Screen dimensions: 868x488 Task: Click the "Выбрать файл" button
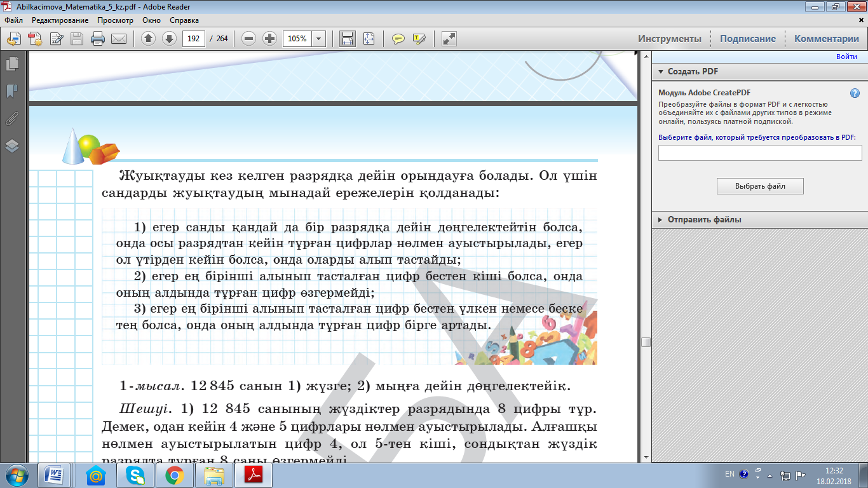coord(760,186)
